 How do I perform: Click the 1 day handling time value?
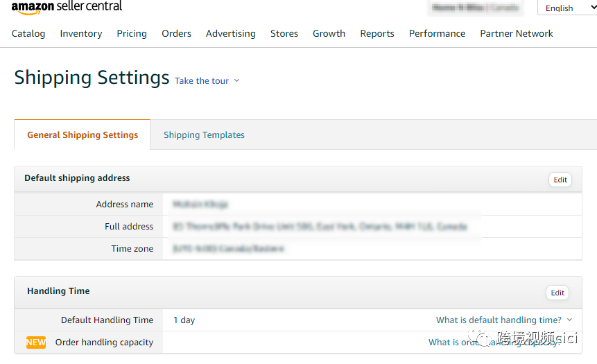pyautogui.click(x=184, y=320)
